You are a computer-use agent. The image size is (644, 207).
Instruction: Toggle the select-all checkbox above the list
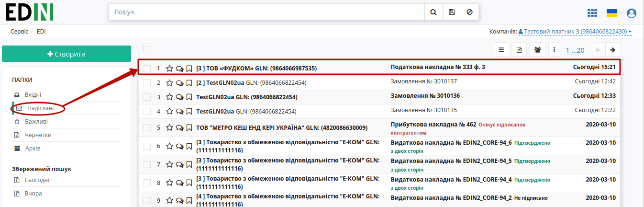coord(146,49)
